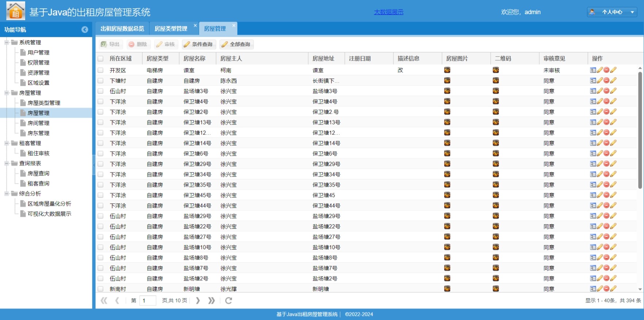The height and width of the screenshot is (320, 644).
Task: Click the 删除 toolbar button
Action: click(138, 44)
